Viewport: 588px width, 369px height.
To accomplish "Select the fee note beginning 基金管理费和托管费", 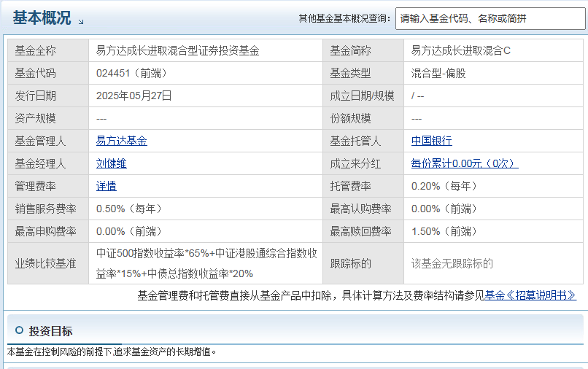I will coord(311,295).
